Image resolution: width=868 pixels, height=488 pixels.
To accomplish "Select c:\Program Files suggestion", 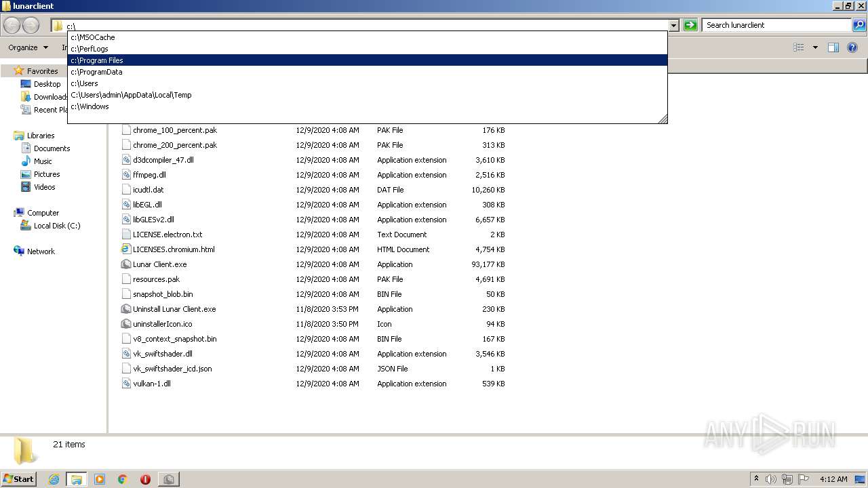I will (x=367, y=60).
